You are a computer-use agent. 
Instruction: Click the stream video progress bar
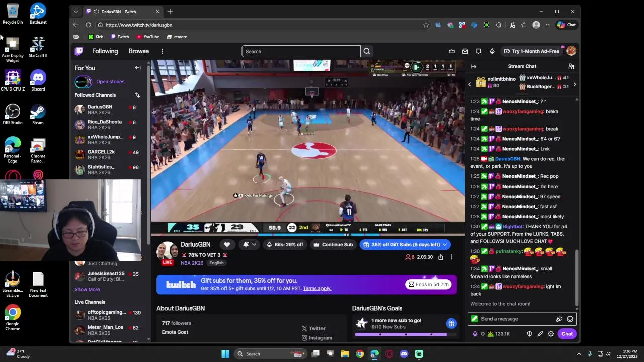tap(308, 234)
